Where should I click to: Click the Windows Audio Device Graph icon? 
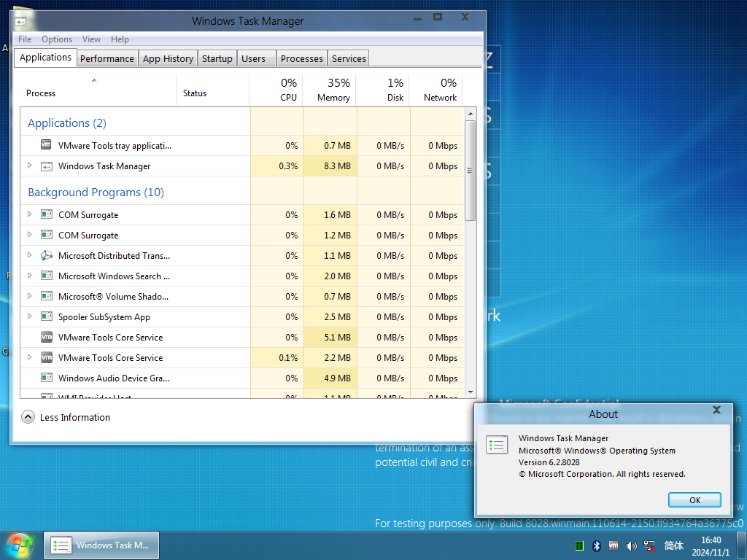(46, 378)
